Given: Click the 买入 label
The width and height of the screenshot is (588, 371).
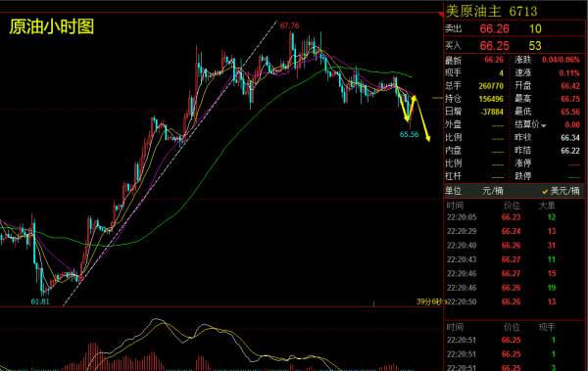Looking at the screenshot, I should 454,46.
